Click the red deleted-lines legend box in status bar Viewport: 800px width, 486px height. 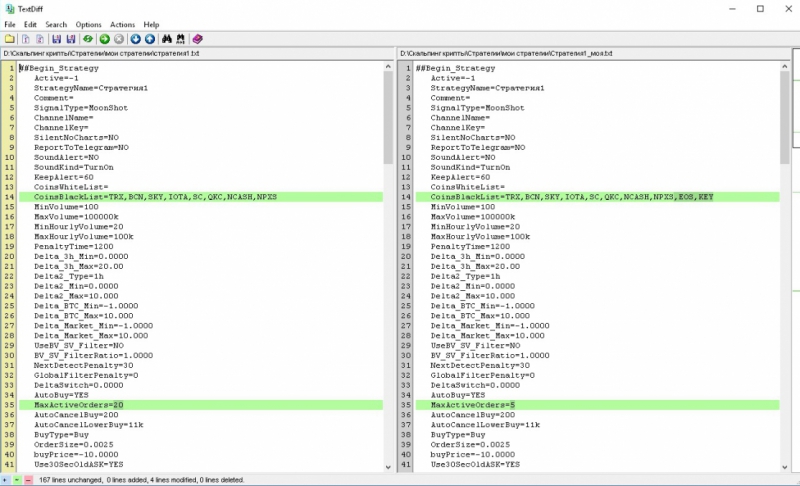point(29,480)
